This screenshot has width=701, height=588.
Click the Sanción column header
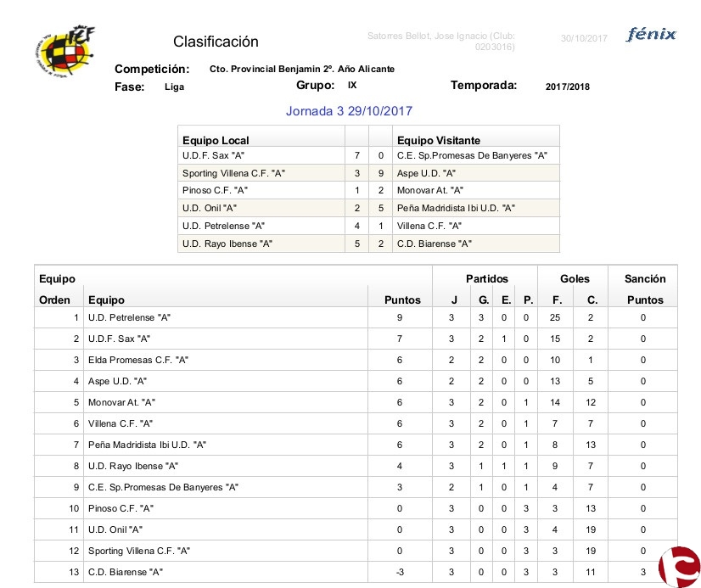click(644, 278)
